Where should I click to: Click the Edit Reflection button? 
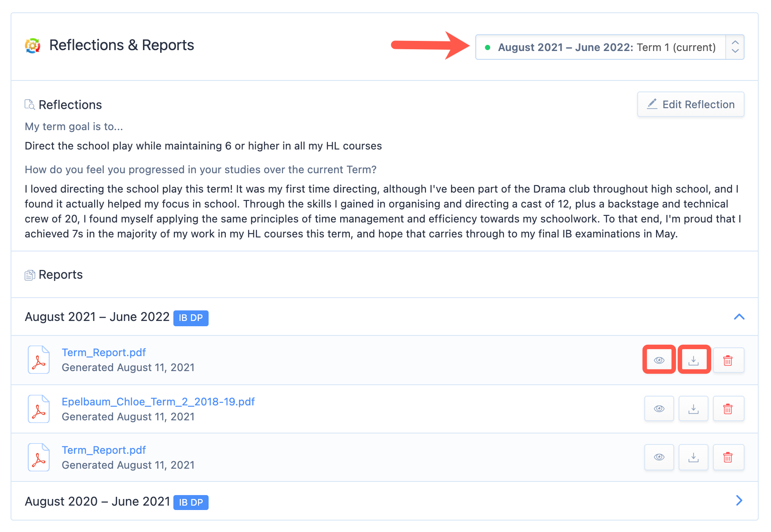[690, 104]
